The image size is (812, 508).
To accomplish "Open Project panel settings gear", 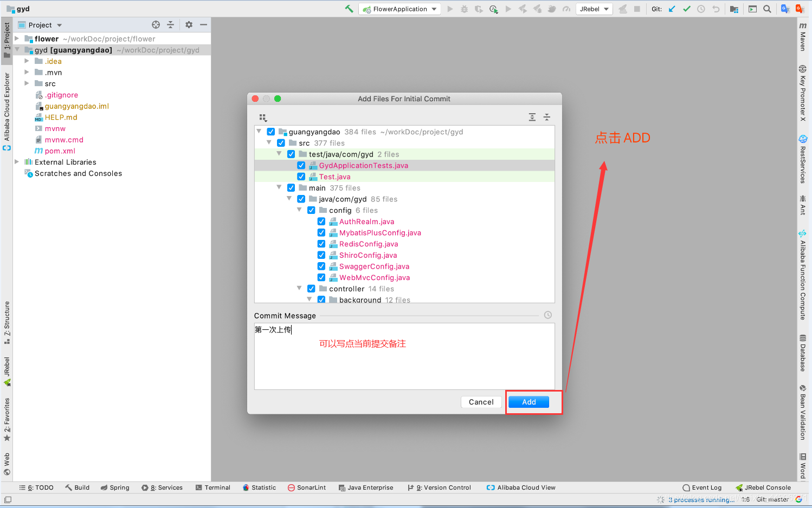I will pos(189,24).
